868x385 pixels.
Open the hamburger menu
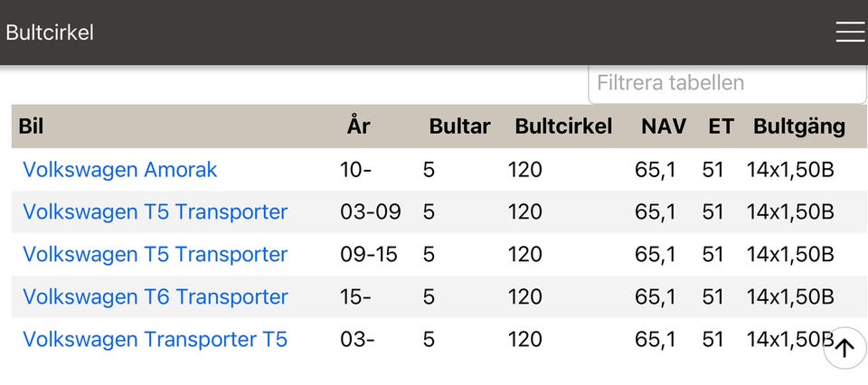coord(850,33)
